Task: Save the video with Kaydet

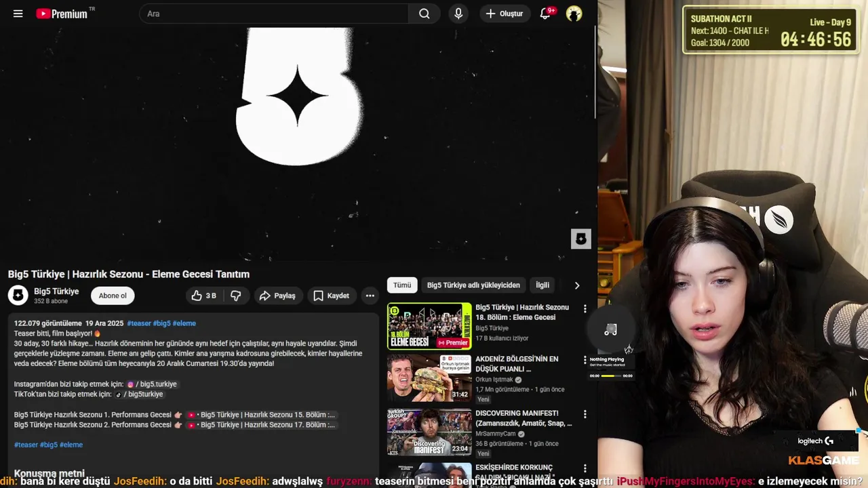Action: coord(332,296)
